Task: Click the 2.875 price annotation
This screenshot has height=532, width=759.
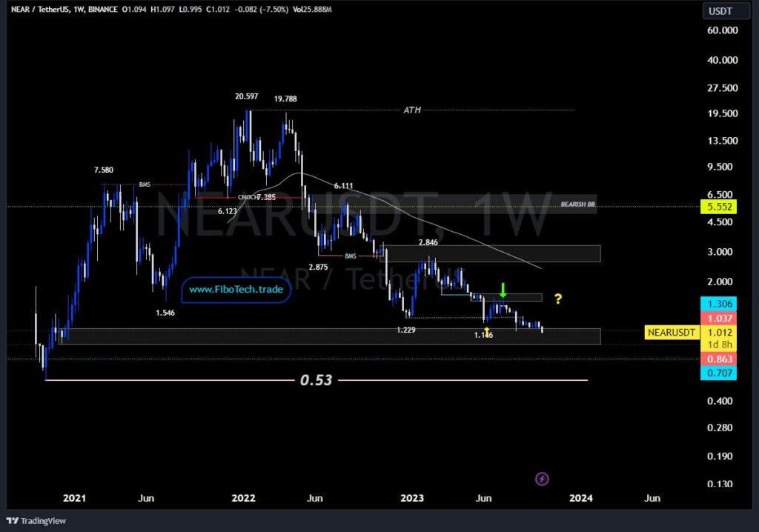Action: pyautogui.click(x=318, y=267)
